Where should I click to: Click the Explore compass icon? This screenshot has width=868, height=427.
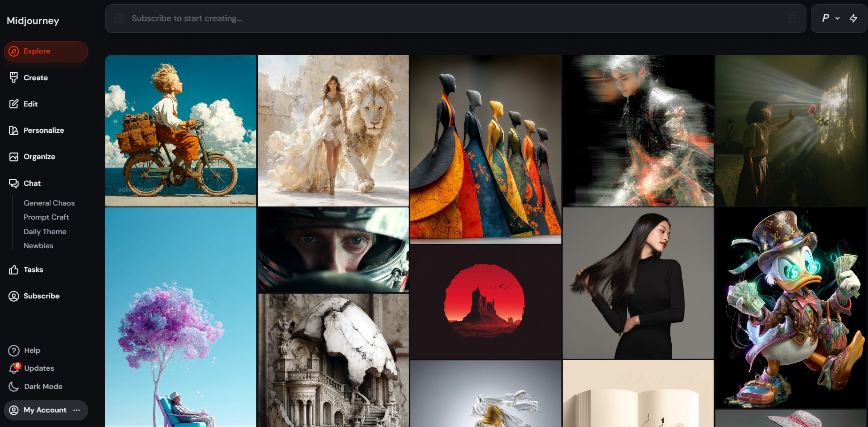coord(14,51)
